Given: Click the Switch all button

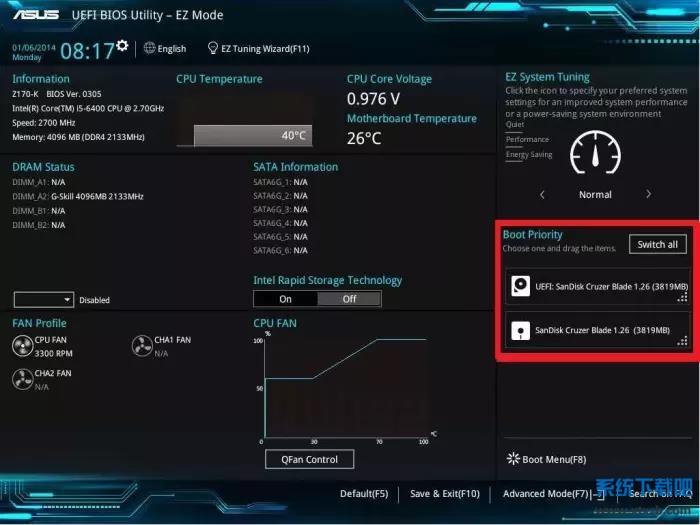Looking at the screenshot, I should click(658, 244).
